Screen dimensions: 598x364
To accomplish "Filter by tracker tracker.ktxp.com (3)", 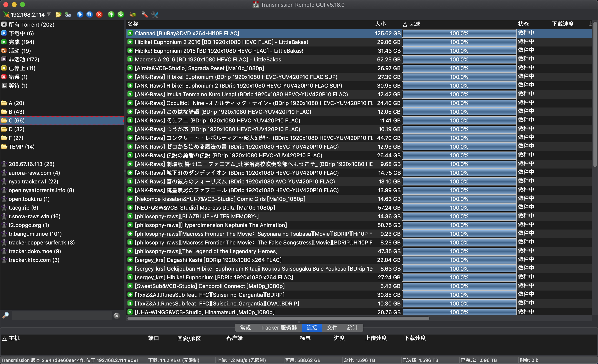I will click(x=34, y=260).
